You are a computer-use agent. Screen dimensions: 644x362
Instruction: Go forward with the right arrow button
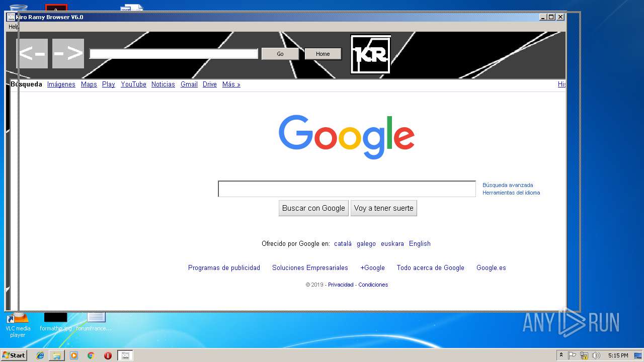click(x=68, y=53)
